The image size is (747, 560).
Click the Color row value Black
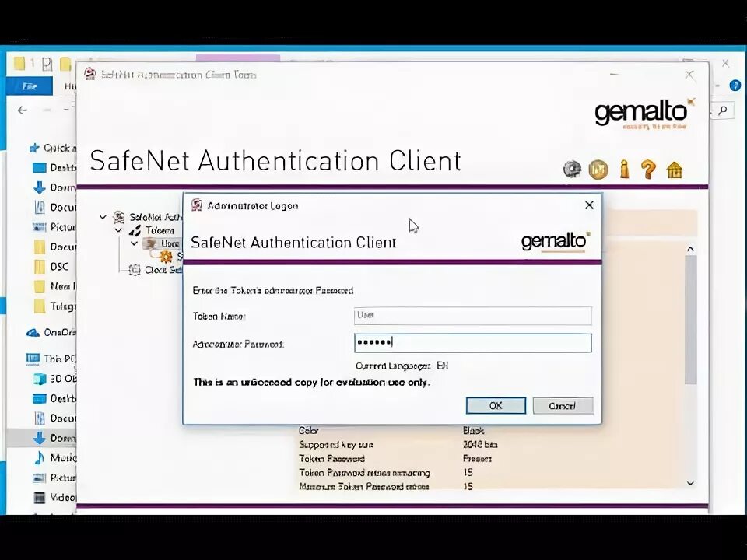[473, 430]
